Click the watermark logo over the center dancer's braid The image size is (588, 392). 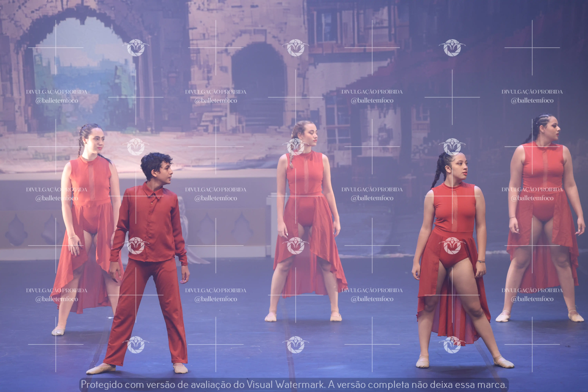tap(295, 147)
